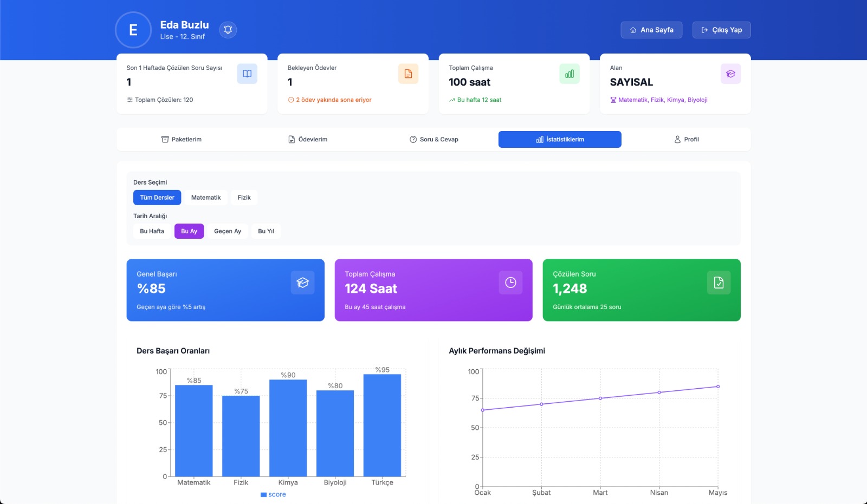
Task: Click the purple graduation cap icon on Alan card
Action: pos(730,74)
